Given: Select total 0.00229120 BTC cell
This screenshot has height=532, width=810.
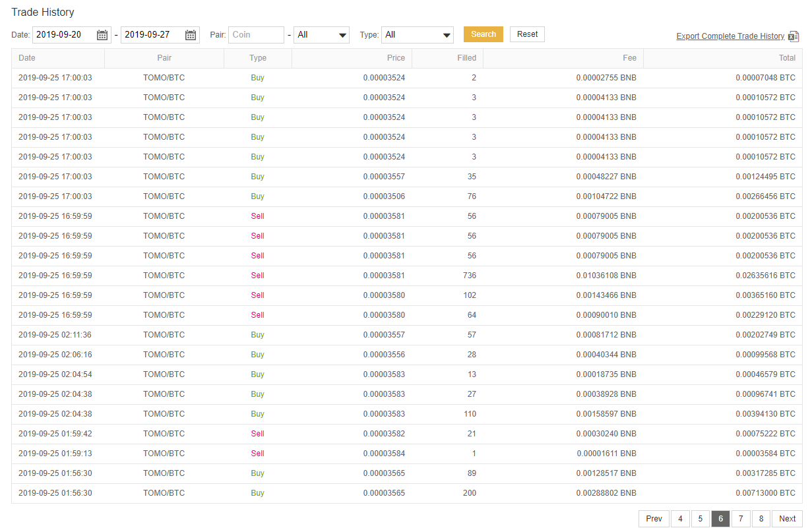Looking at the screenshot, I should [765, 315].
